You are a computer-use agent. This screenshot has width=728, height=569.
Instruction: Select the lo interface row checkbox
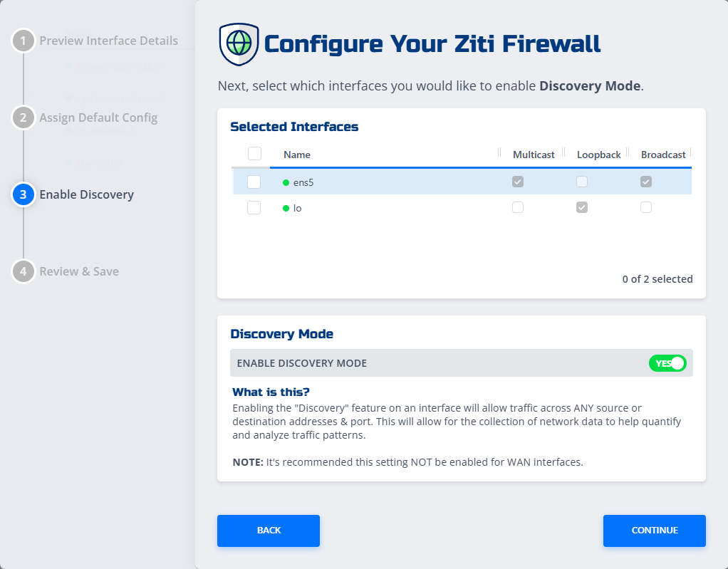(x=254, y=208)
